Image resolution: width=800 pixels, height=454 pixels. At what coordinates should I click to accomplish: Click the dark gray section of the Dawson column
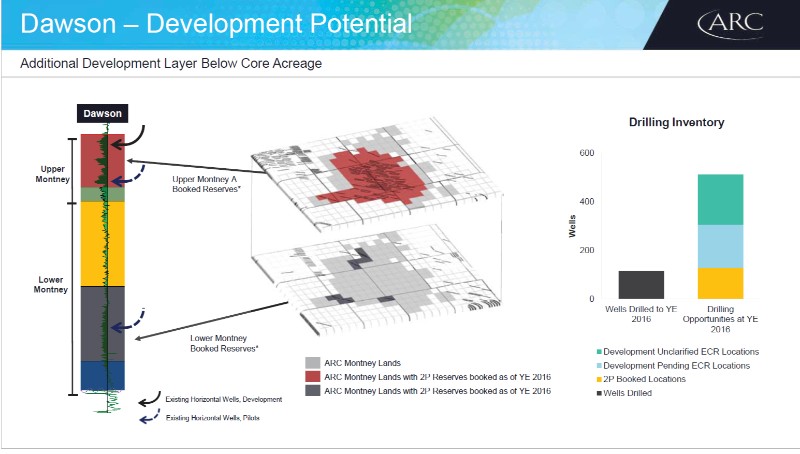103,324
